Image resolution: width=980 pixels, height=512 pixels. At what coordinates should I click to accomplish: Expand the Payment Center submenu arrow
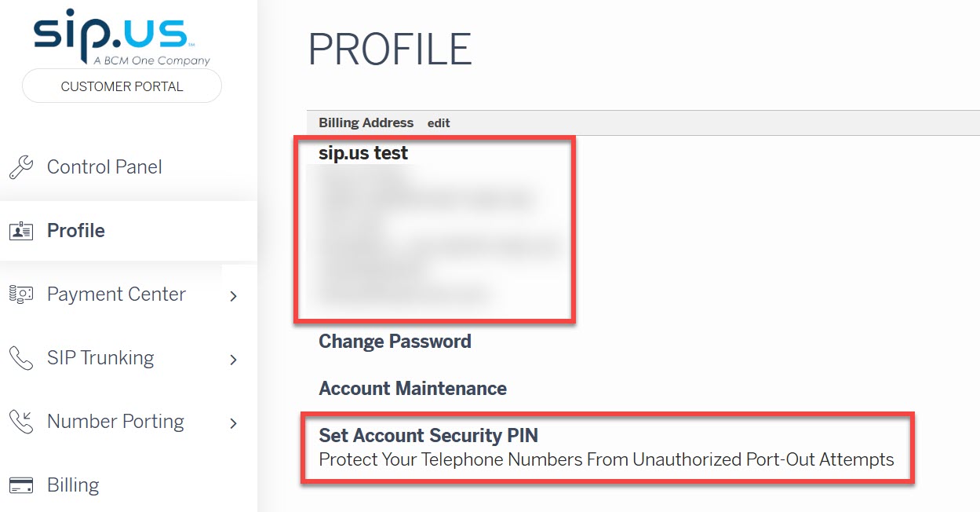(x=233, y=296)
